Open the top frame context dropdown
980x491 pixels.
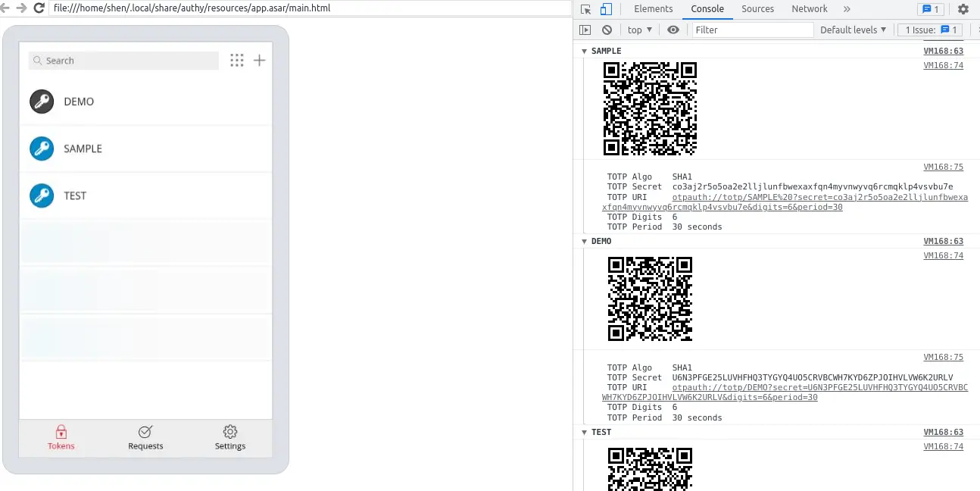click(x=638, y=30)
